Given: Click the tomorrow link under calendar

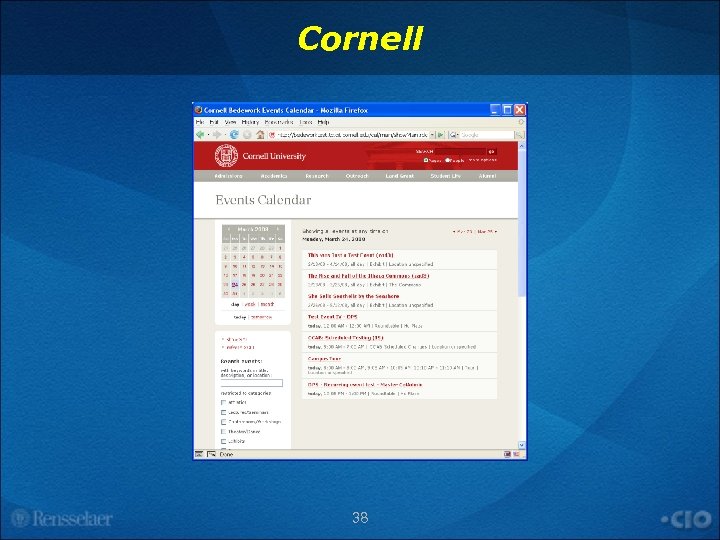Looking at the screenshot, I should click(261, 317).
